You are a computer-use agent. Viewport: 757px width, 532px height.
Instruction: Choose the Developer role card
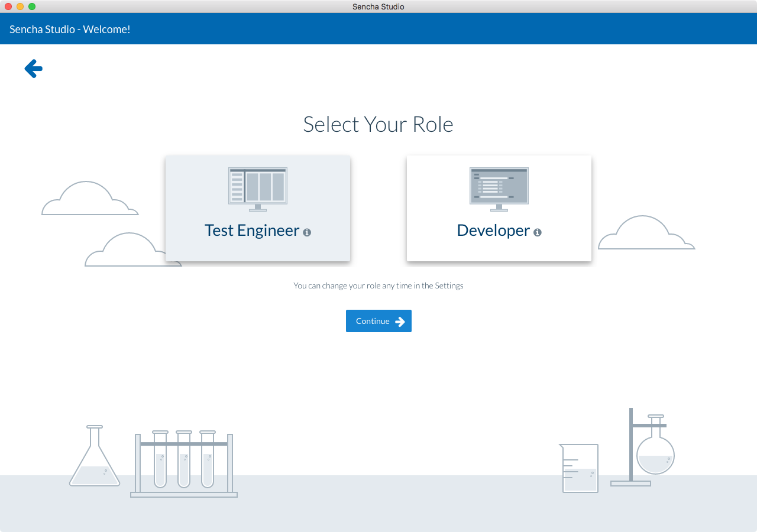click(x=499, y=208)
